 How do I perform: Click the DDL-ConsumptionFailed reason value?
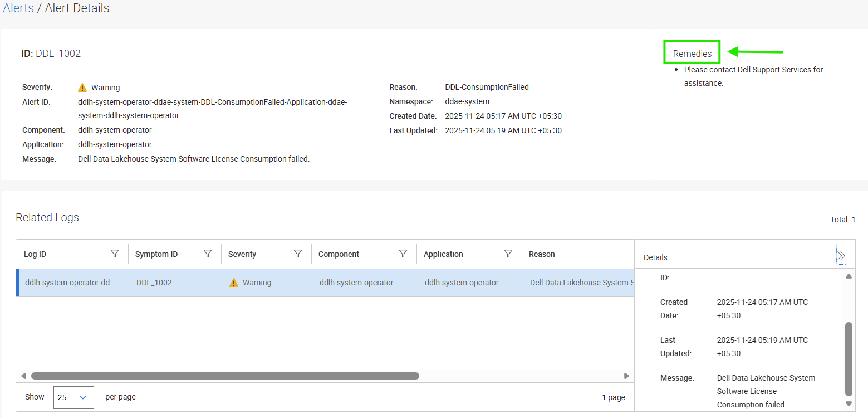tap(487, 87)
